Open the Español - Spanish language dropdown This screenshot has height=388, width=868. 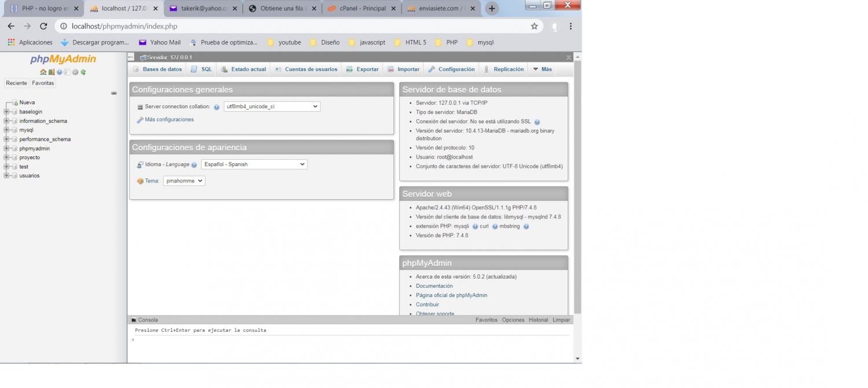[x=254, y=164]
